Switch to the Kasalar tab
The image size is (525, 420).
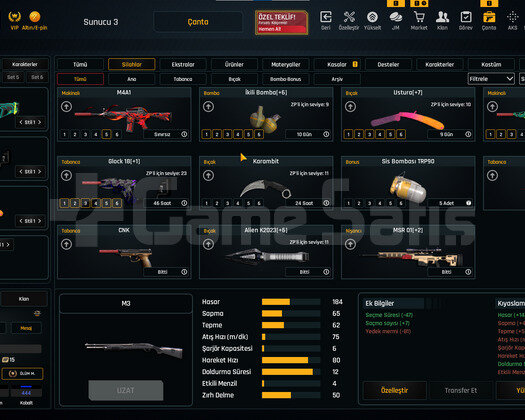337,64
